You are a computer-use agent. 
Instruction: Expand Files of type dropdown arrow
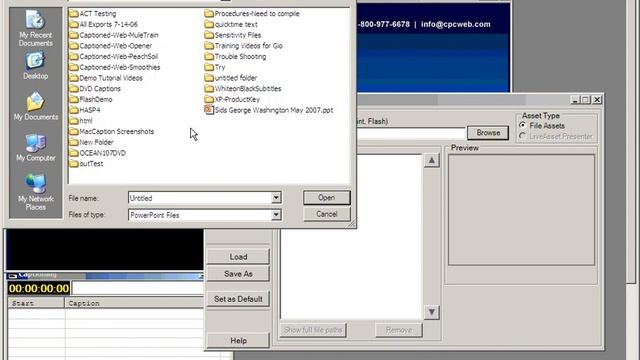tap(276, 215)
